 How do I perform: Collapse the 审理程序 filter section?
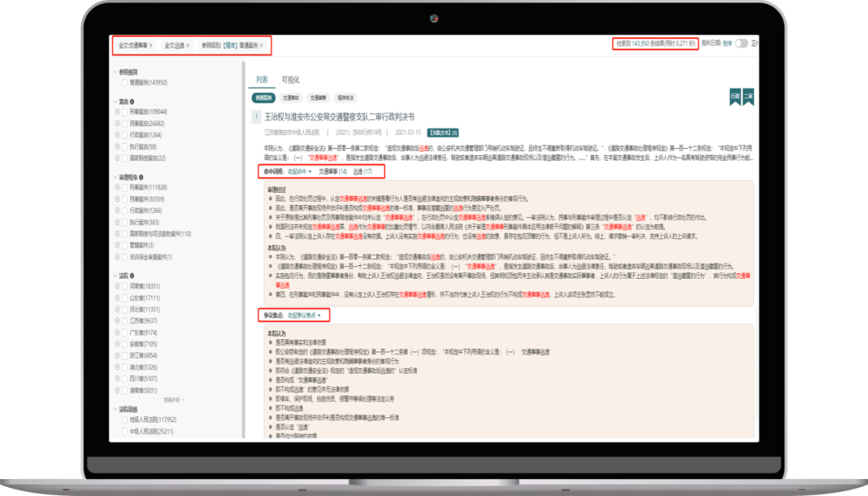[116, 178]
